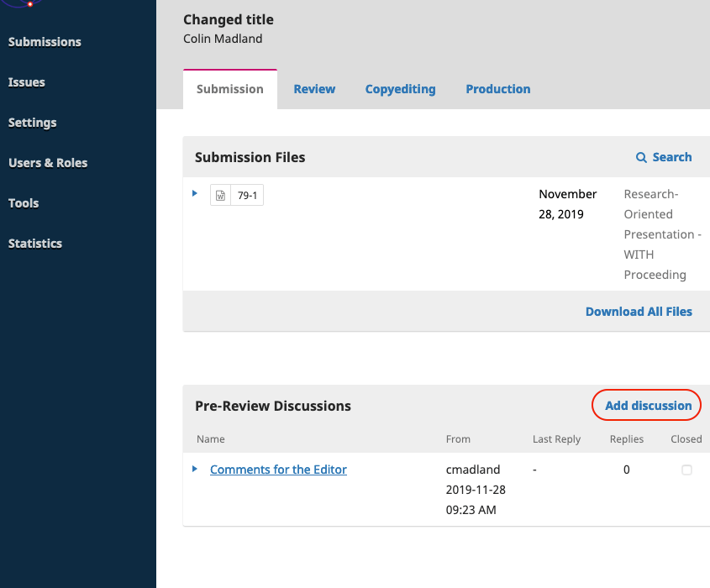This screenshot has width=710, height=588.
Task: Open the Comments for the Editor discussion
Action: [278, 470]
